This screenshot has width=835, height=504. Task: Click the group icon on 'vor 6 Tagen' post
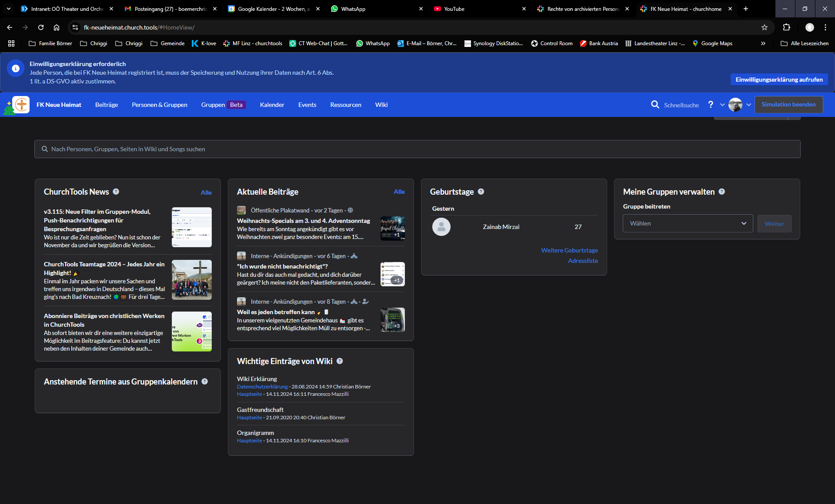point(354,256)
